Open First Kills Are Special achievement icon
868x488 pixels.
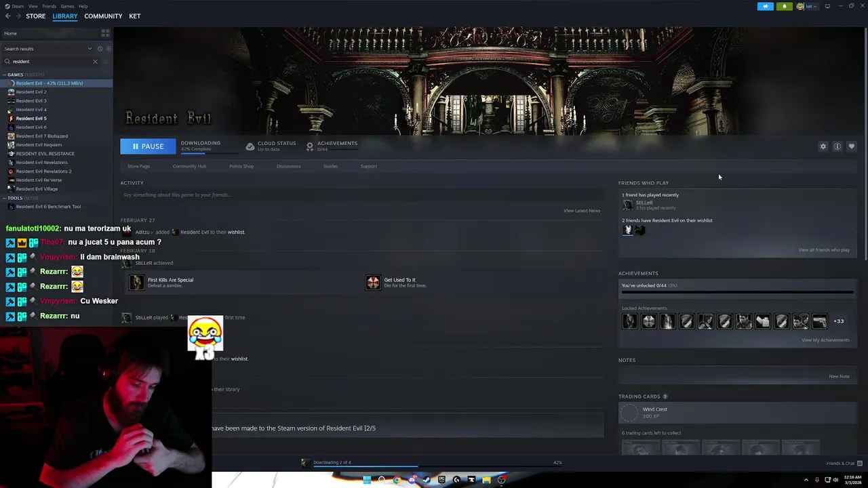[x=137, y=283]
